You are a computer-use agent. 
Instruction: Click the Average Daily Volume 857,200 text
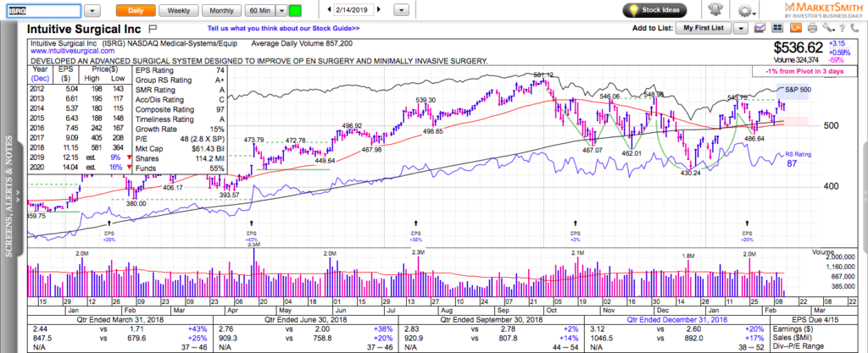(x=303, y=43)
